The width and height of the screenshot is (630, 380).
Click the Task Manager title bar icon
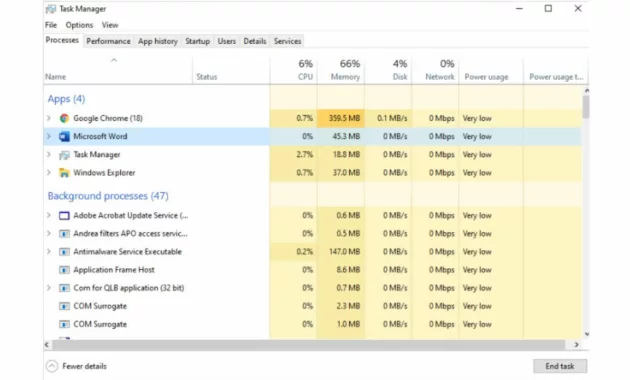[51, 9]
